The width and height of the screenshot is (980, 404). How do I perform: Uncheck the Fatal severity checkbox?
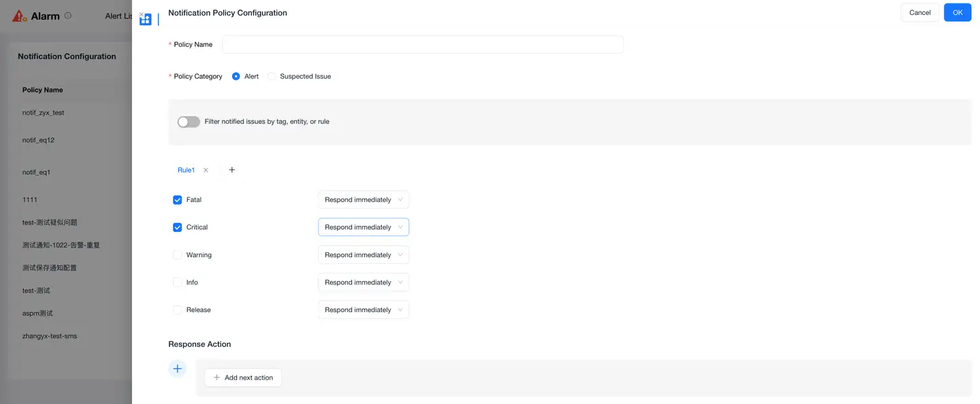tap(178, 199)
